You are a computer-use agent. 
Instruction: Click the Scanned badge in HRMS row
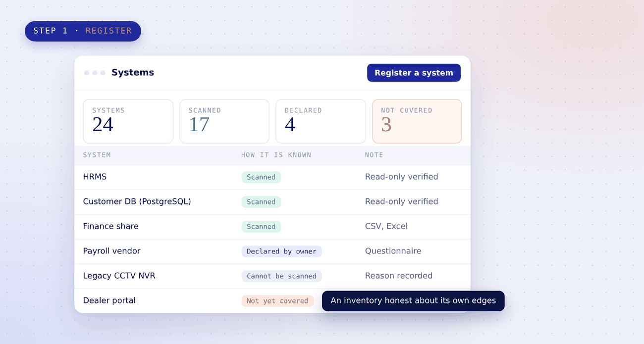point(261,177)
